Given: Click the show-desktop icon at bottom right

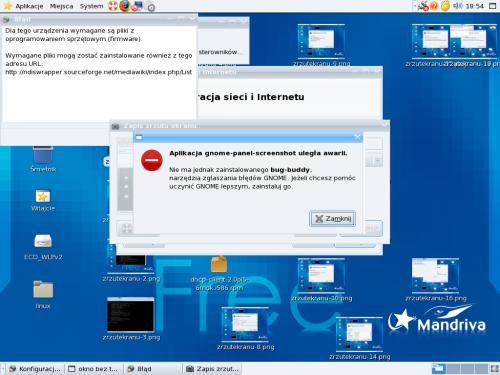Looking at the screenshot, I should pos(494,369).
